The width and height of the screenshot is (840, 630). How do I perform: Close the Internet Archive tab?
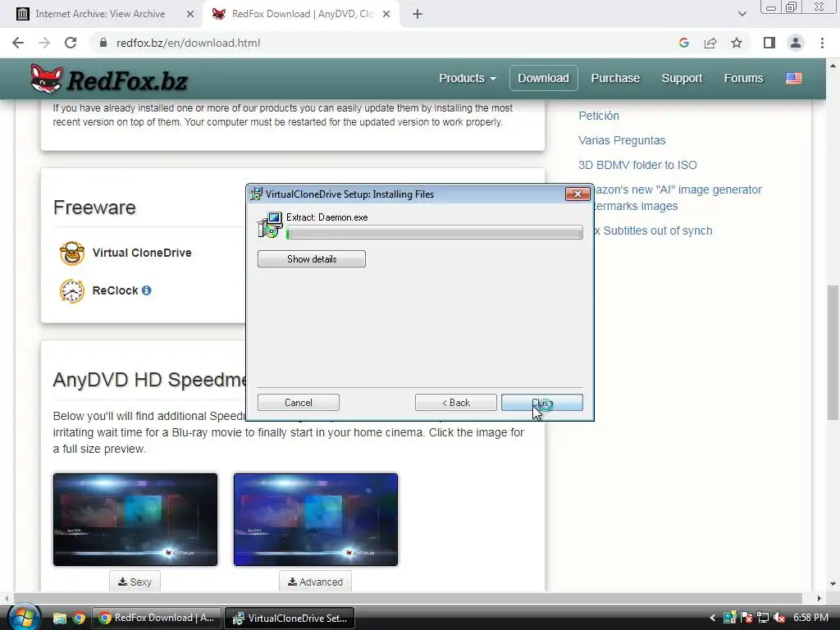click(190, 14)
